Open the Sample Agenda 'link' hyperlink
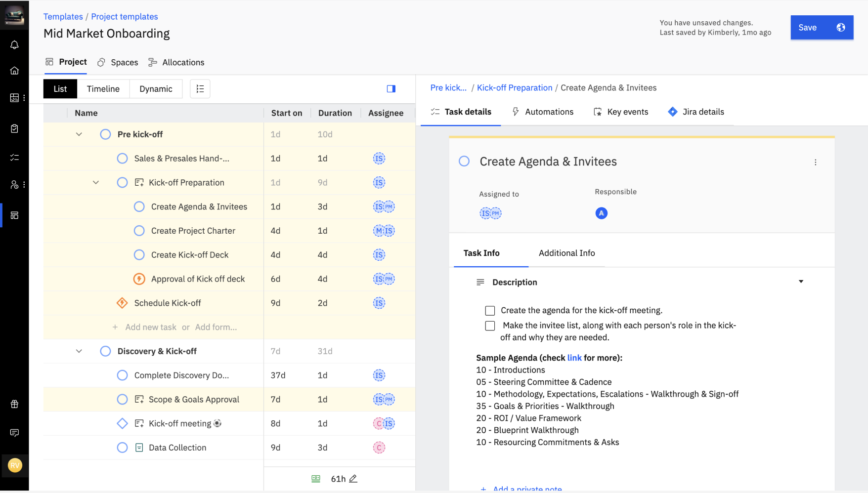 click(574, 358)
